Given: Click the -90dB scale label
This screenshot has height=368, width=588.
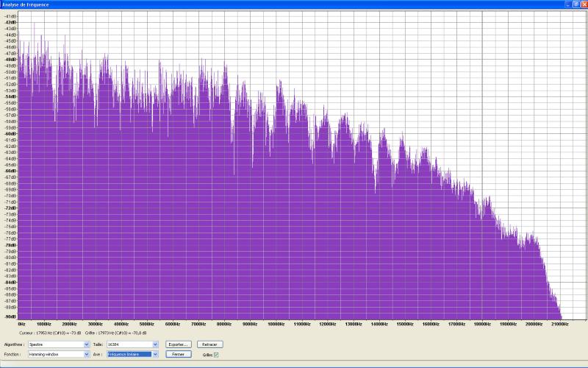Looking at the screenshot, I should pos(11,317).
